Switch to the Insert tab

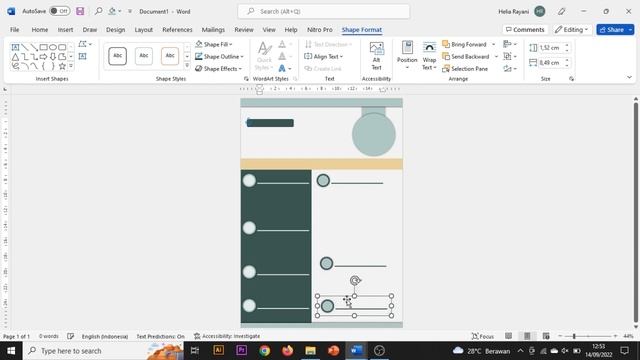point(65,29)
